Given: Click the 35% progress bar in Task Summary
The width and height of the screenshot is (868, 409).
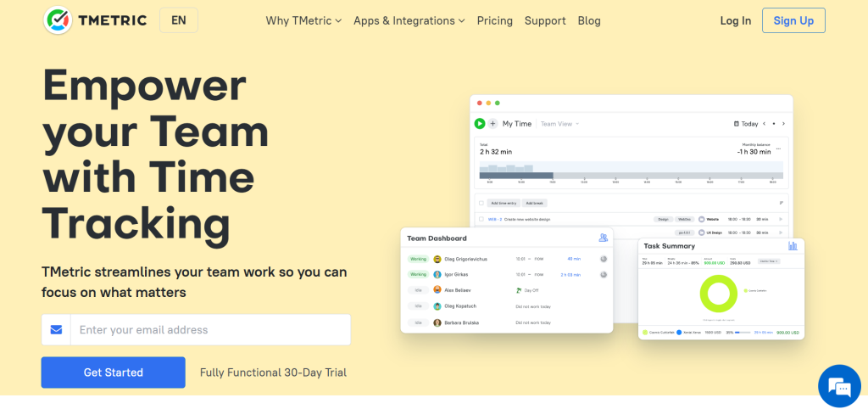Looking at the screenshot, I should tap(743, 333).
